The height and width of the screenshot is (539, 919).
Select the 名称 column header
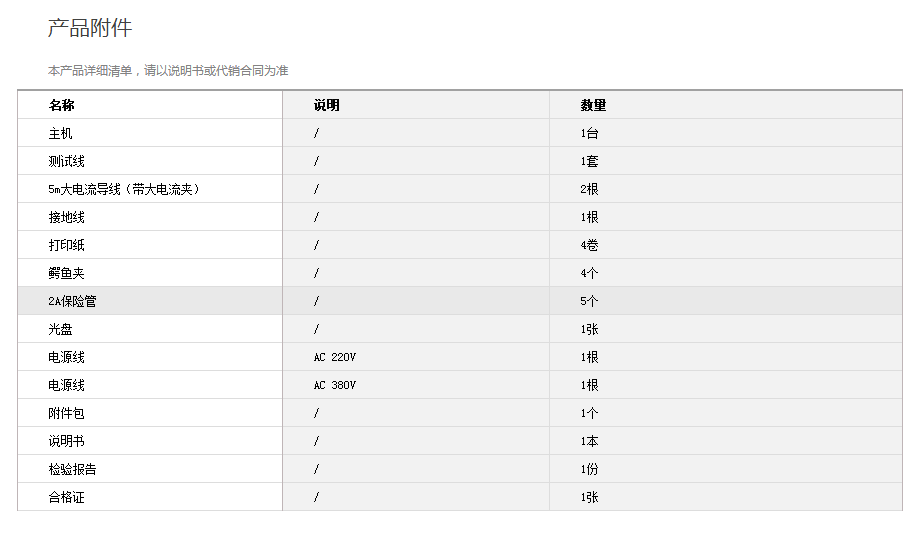click(x=61, y=105)
